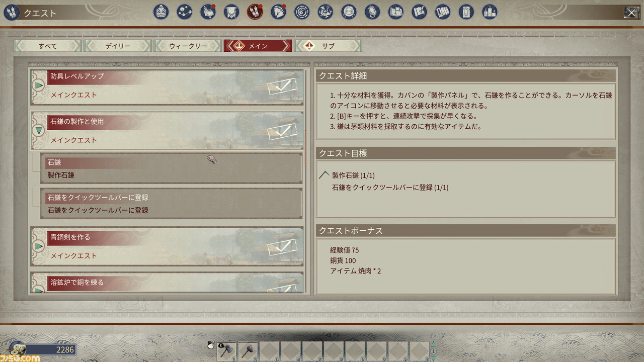The height and width of the screenshot is (362, 644).
Task: Select the hammer in hotbar slot 2
Action: [x=248, y=351]
